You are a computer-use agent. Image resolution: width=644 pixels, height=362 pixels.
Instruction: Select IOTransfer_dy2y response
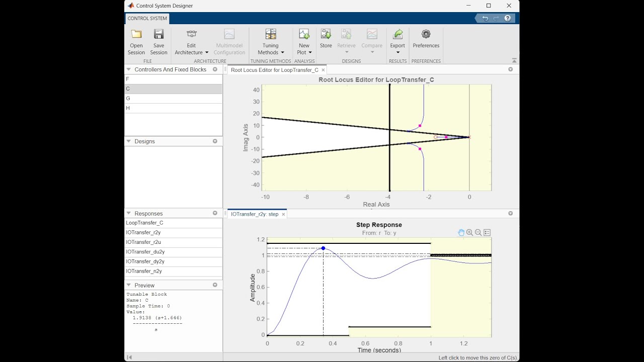(x=173, y=261)
